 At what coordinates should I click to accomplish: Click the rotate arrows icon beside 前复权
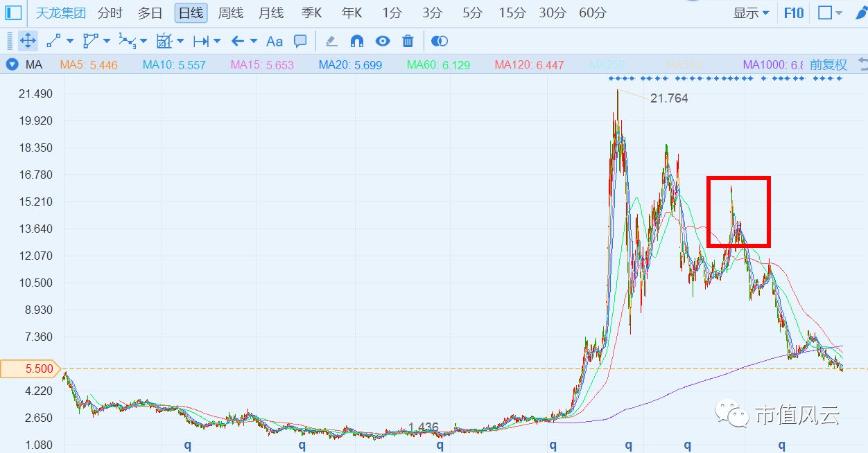click(863, 64)
